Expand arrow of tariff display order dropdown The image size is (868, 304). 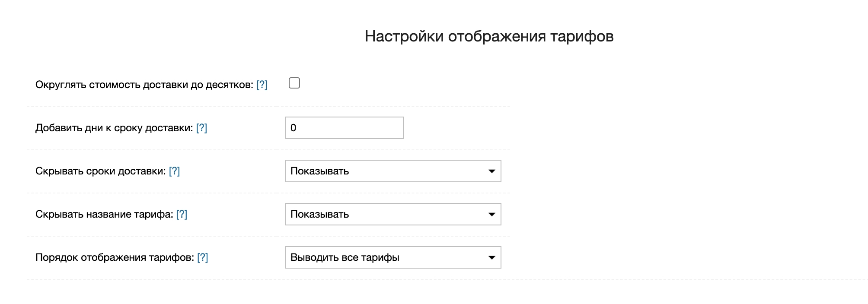pyautogui.click(x=491, y=258)
